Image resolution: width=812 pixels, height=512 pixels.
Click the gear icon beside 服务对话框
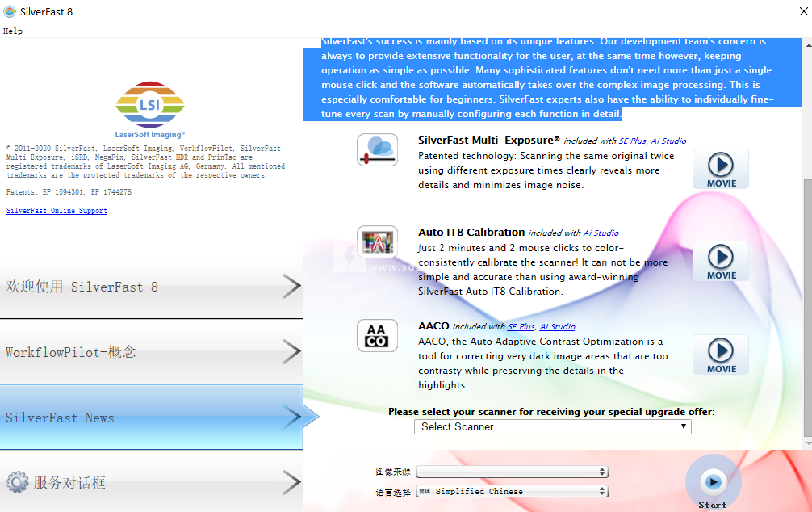(17, 482)
